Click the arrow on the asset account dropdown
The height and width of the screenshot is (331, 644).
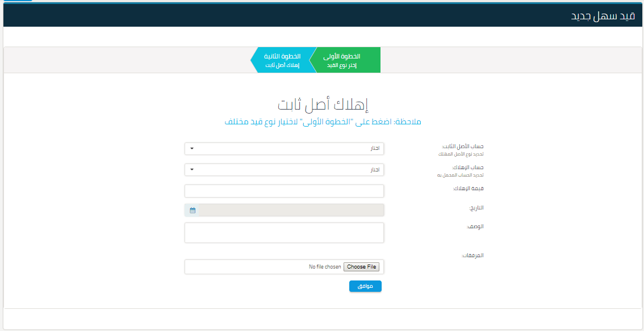click(192, 148)
